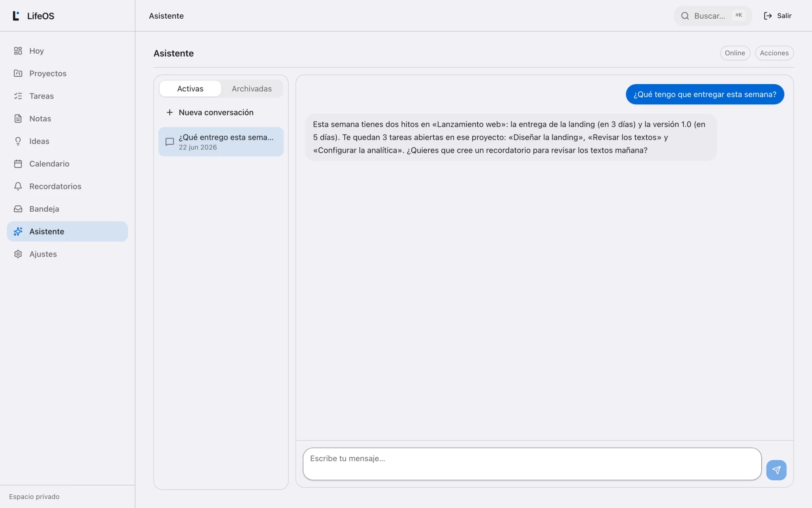
Task: Focus the Buscar search field
Action: point(713,16)
